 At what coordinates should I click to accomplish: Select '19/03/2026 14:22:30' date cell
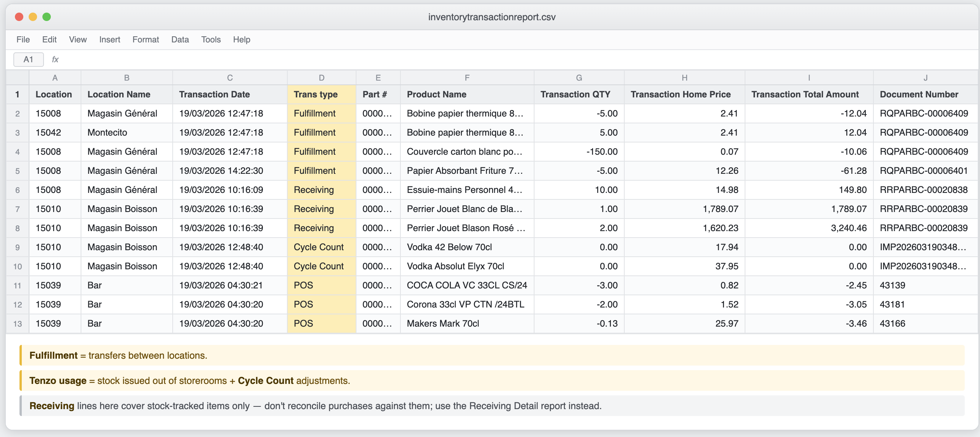(230, 171)
